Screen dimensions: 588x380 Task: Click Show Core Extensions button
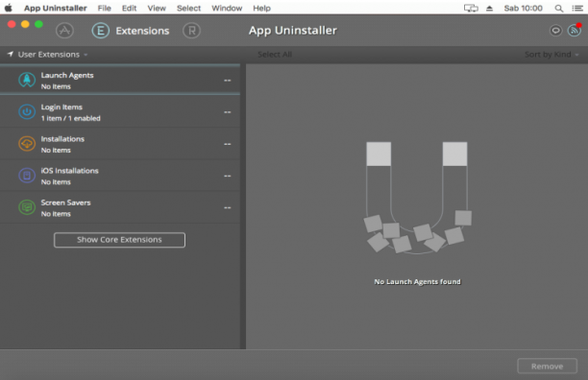pyautogui.click(x=119, y=240)
